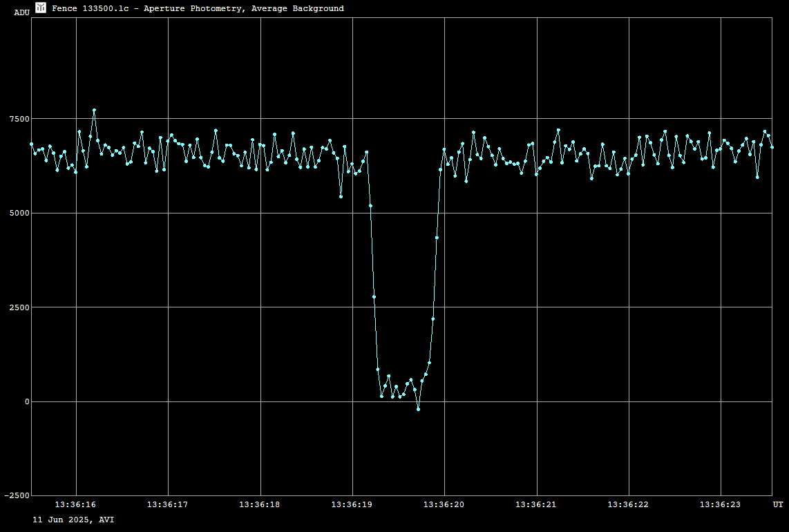Select the ingress data point near 2750 ADU

pyautogui.click(x=374, y=297)
